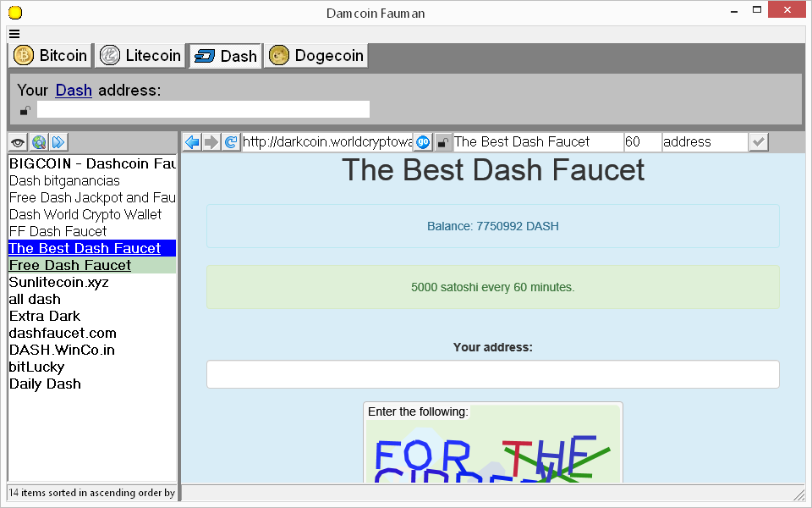Reload the page with the refresh icon
The width and height of the screenshot is (812, 508).
(231, 142)
